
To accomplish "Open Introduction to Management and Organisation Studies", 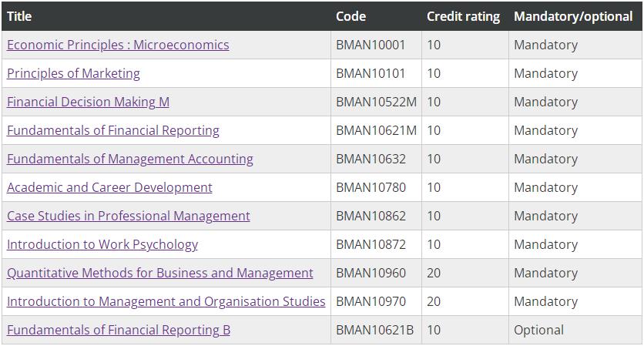I will [x=166, y=301].
